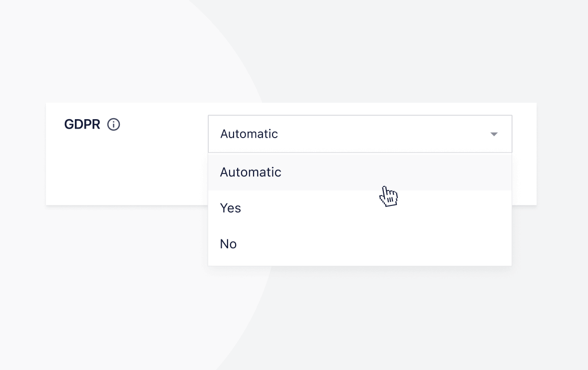588x370 pixels.
Task: View GDPR details via the information icon
Action: [x=114, y=125]
